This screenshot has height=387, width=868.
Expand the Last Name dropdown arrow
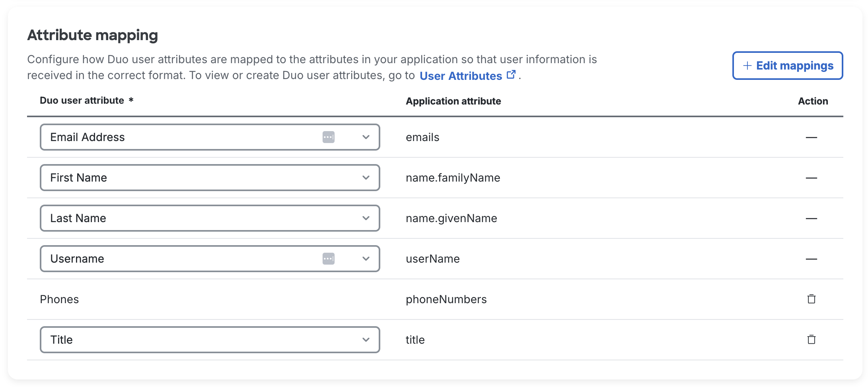click(x=366, y=218)
